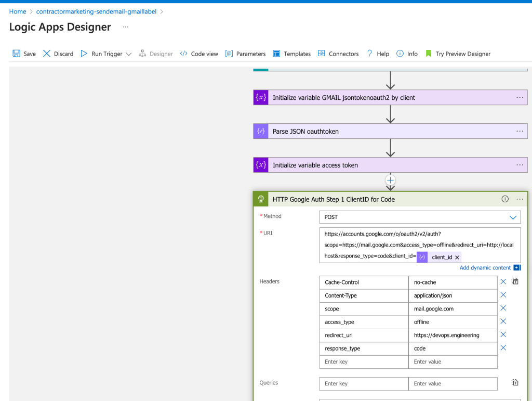Viewport: 532px width, 401px height.
Task: Click the Add dynamic content link
Action: pos(485,268)
